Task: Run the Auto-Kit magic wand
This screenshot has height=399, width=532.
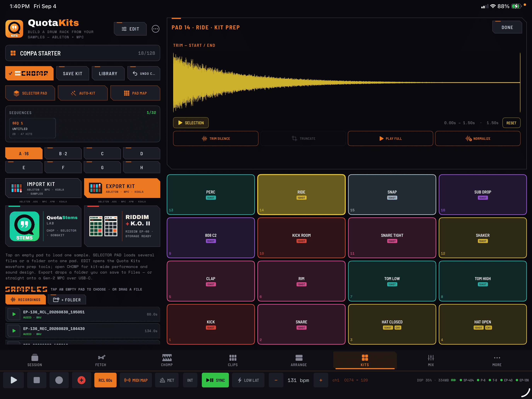Action: click(83, 93)
